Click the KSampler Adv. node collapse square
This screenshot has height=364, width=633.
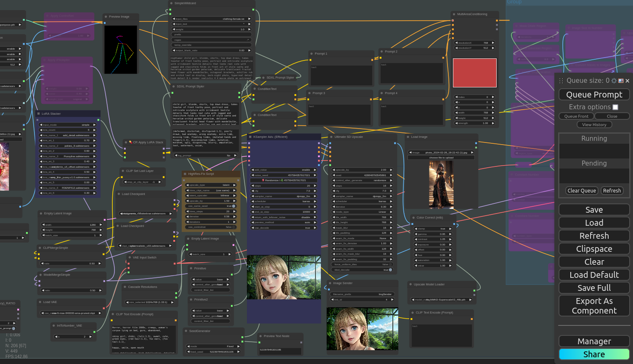click(x=250, y=137)
